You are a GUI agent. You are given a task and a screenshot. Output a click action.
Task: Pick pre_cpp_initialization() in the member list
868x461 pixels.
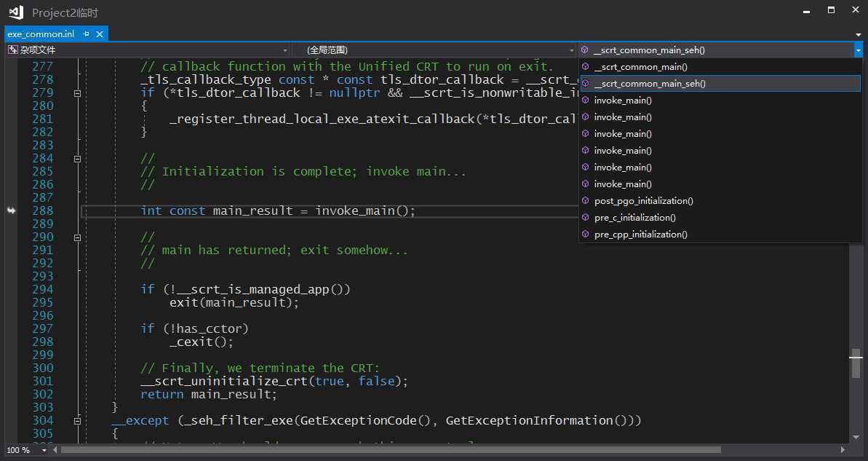click(720, 235)
